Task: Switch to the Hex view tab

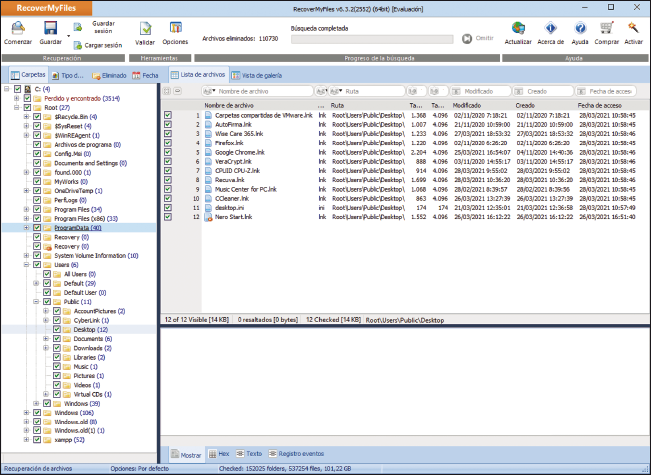Action: pyautogui.click(x=220, y=453)
